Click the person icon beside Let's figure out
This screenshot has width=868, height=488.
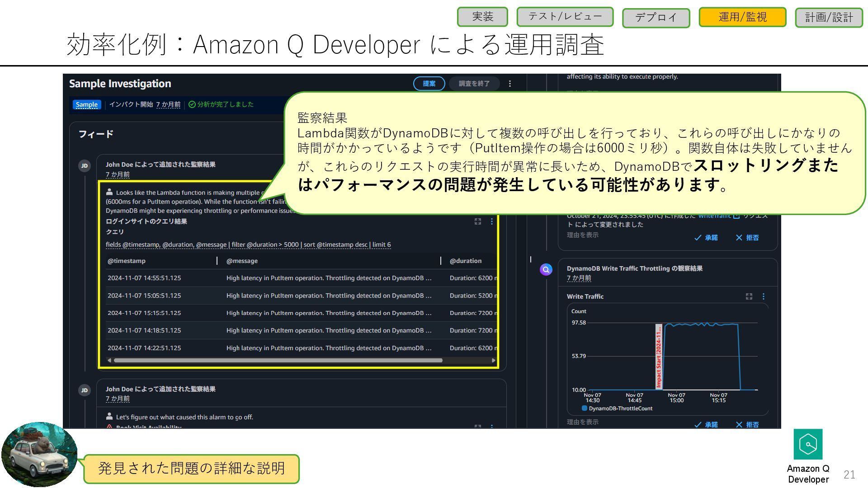tap(109, 417)
